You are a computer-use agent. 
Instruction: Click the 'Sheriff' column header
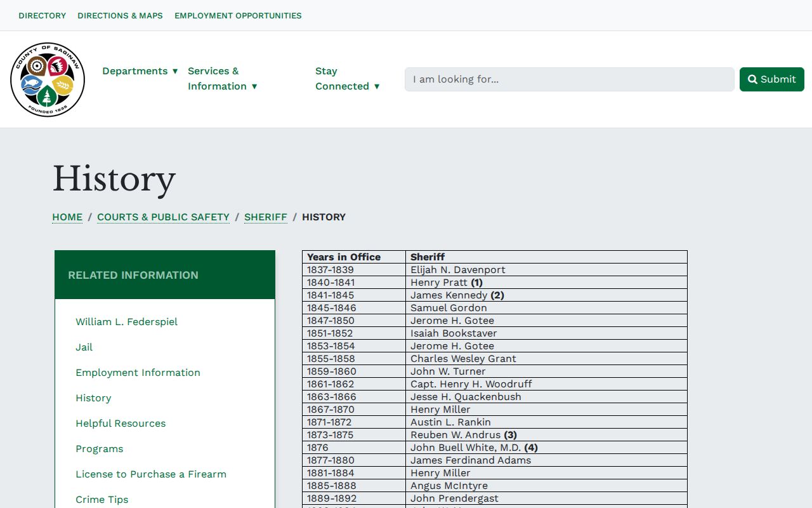click(546, 257)
